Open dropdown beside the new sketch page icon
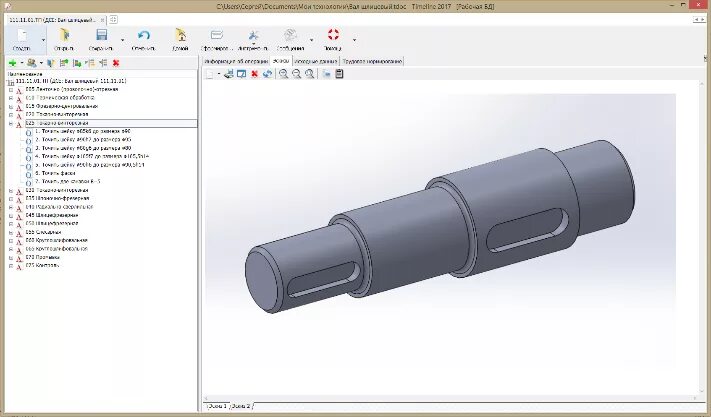The height and width of the screenshot is (417, 711). tap(219, 74)
